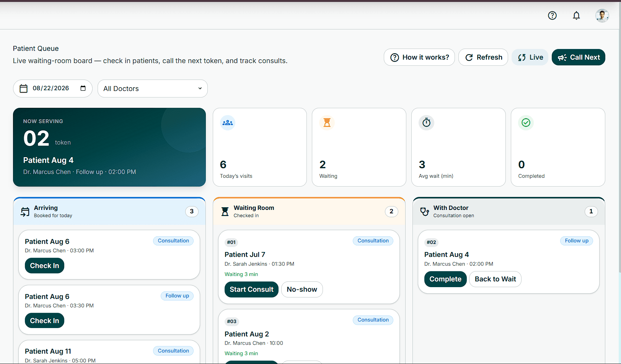
Task: Click the Today's visits people icon
Action: (x=228, y=123)
